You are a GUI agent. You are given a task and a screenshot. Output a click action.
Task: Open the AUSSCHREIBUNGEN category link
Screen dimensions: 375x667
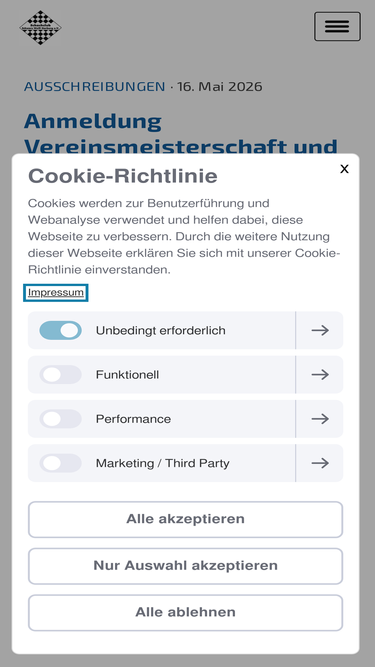94,86
